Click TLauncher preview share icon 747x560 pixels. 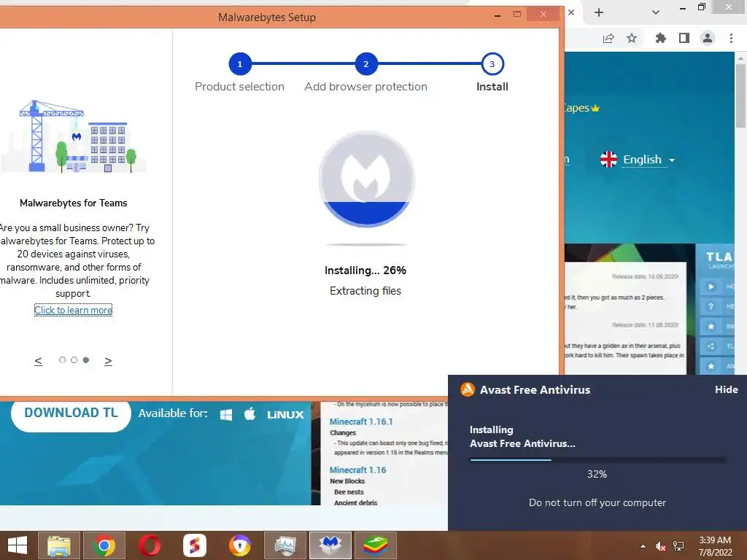[x=711, y=346]
